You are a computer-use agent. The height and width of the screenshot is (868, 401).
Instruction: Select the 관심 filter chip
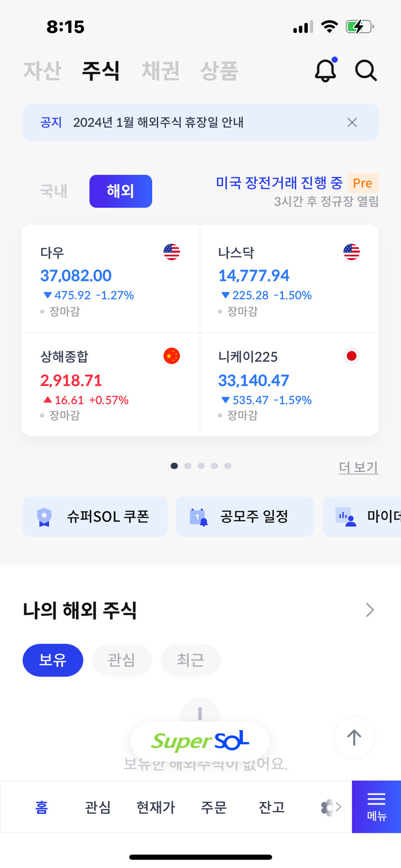pyautogui.click(x=122, y=660)
